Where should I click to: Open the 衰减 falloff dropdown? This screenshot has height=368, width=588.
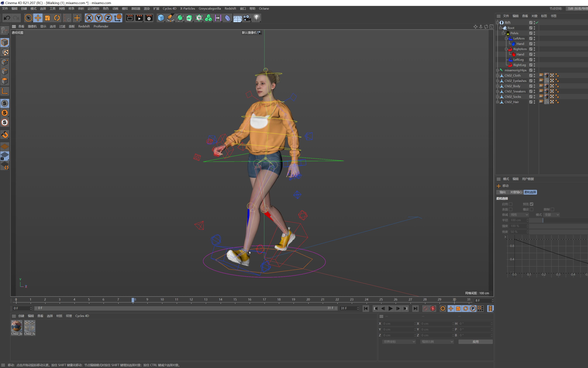pyautogui.click(x=519, y=215)
